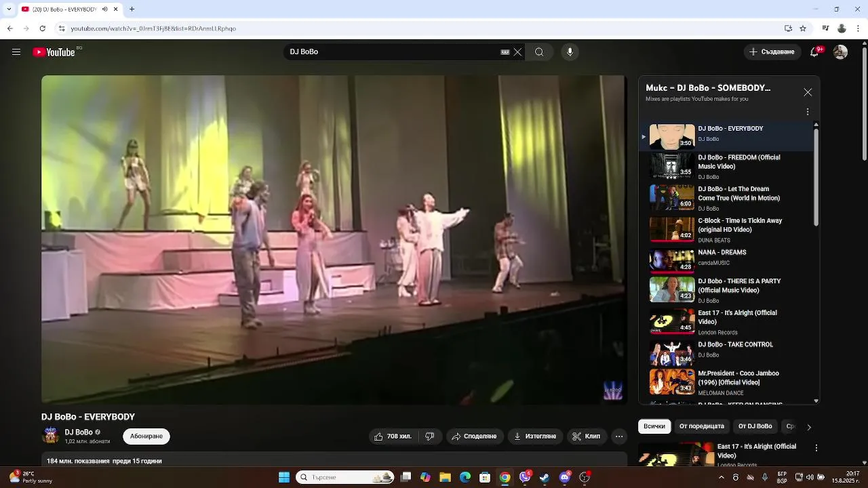Play East 17 - It's Alright in playlist

click(x=726, y=322)
